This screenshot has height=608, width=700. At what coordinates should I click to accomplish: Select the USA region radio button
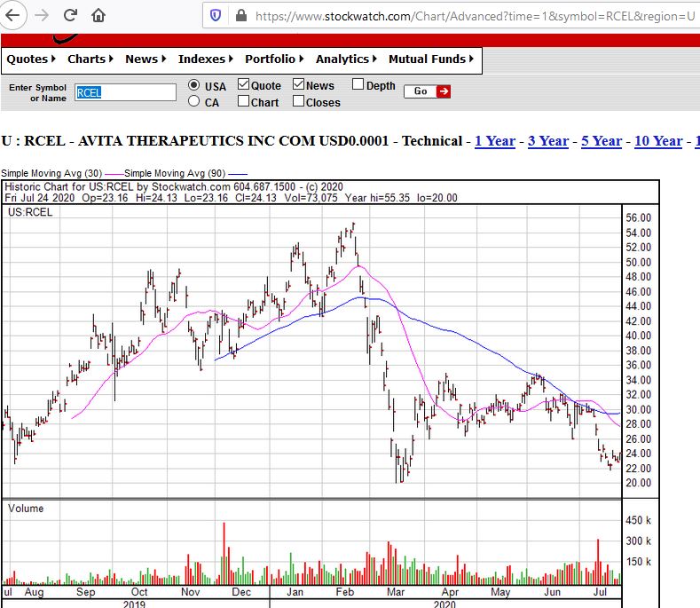point(193,85)
